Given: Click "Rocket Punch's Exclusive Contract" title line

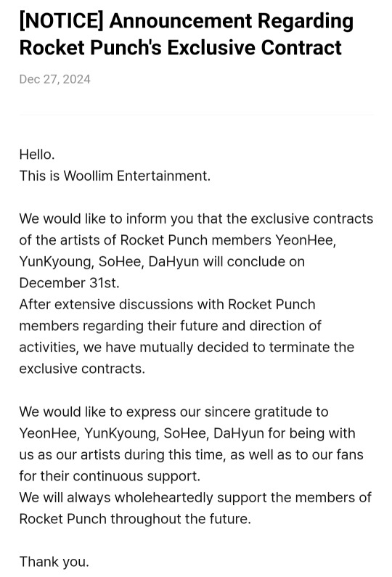Looking at the screenshot, I should (181, 48).
